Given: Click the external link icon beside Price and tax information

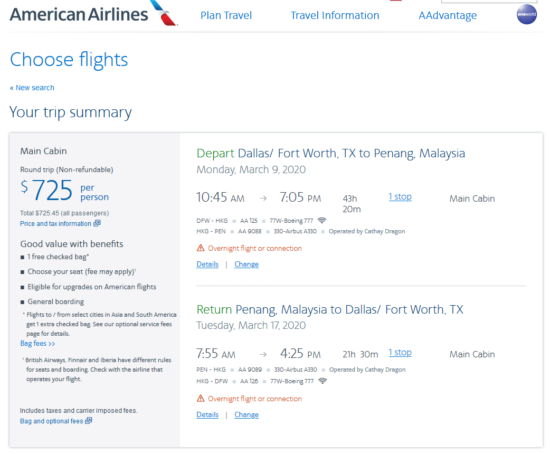Looking at the screenshot, I should click(x=97, y=223).
